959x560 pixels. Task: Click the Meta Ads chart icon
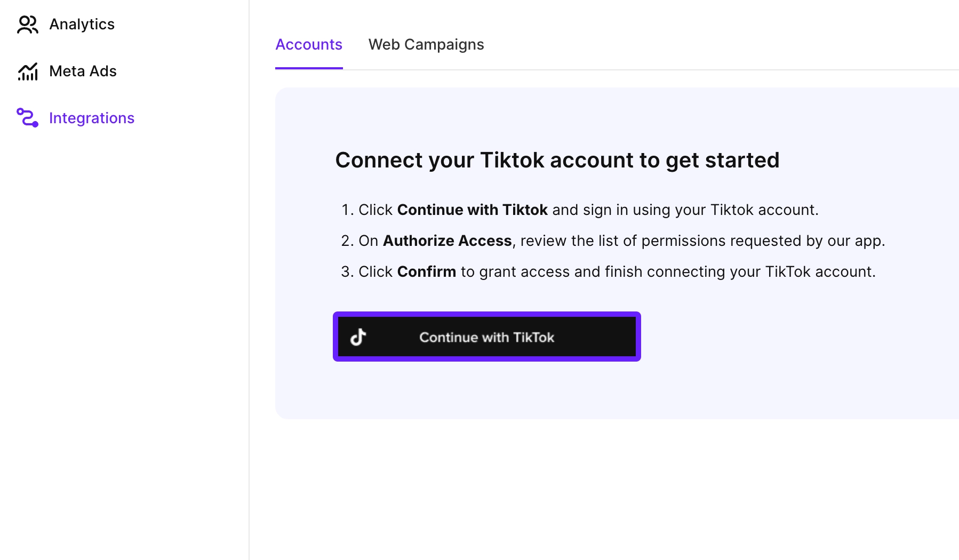[x=28, y=71]
